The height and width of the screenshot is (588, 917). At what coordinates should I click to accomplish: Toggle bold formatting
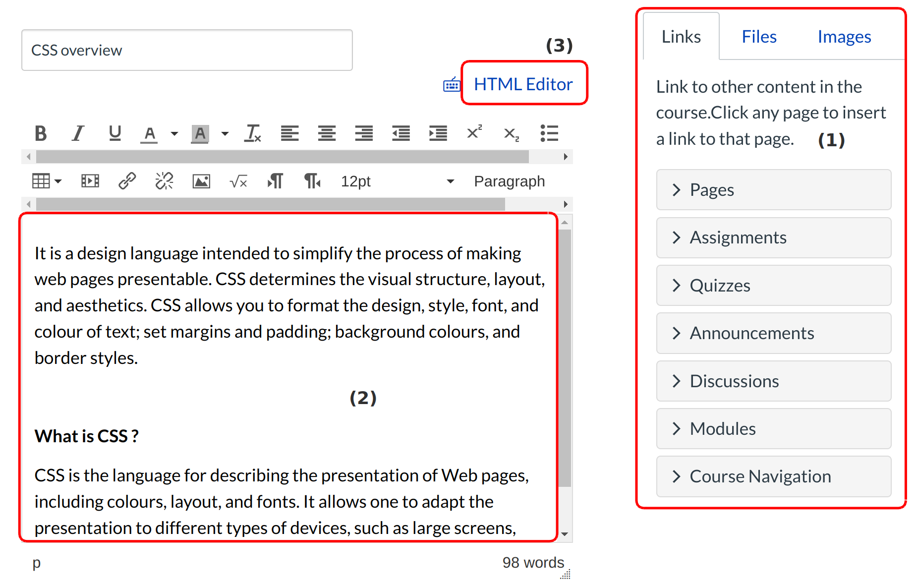coord(41,133)
